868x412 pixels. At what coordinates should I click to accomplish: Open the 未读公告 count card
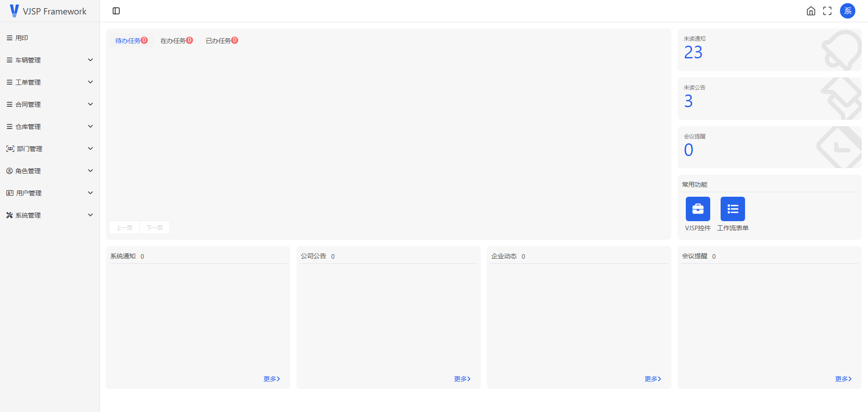pyautogui.click(x=769, y=99)
